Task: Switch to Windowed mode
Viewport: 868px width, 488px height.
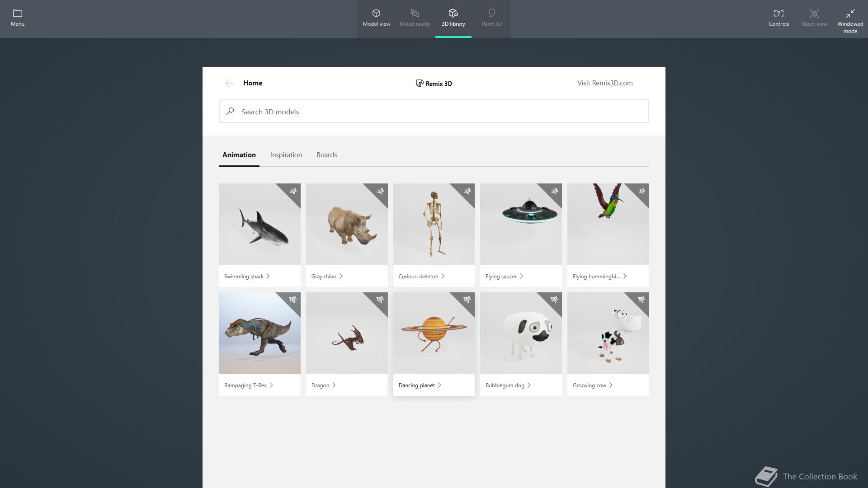Action: (850, 21)
